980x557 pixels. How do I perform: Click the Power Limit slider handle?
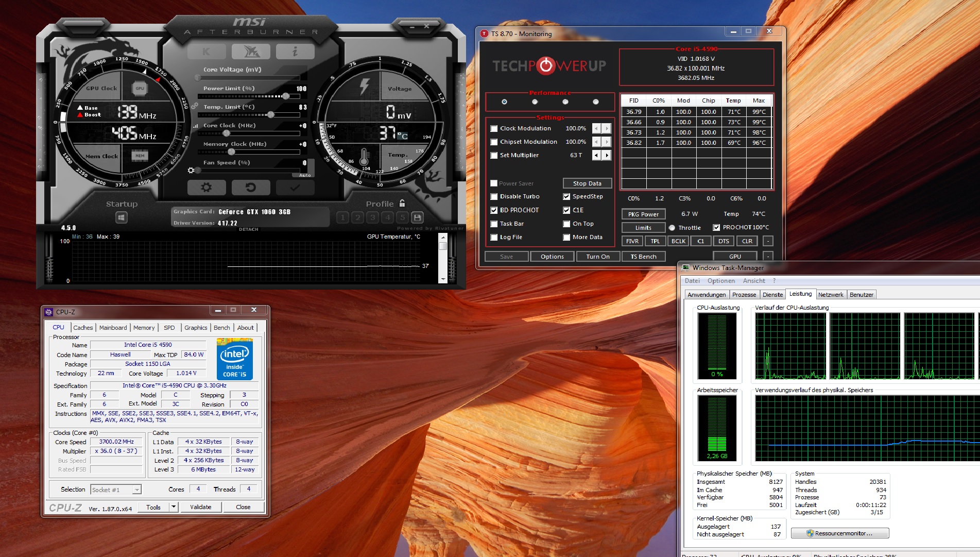[x=286, y=96]
